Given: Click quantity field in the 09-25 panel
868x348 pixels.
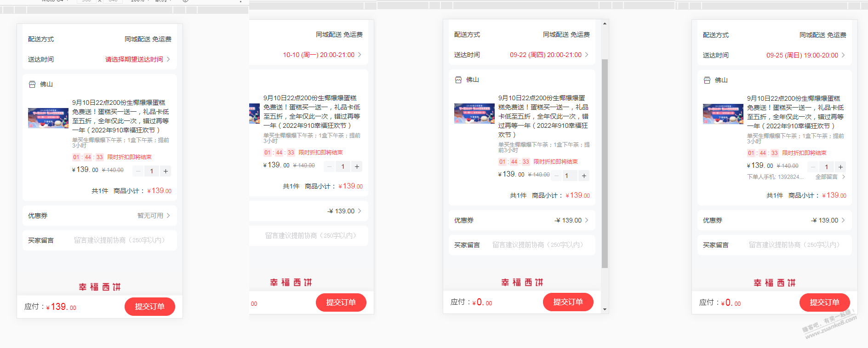Looking at the screenshot, I should pos(827,167).
